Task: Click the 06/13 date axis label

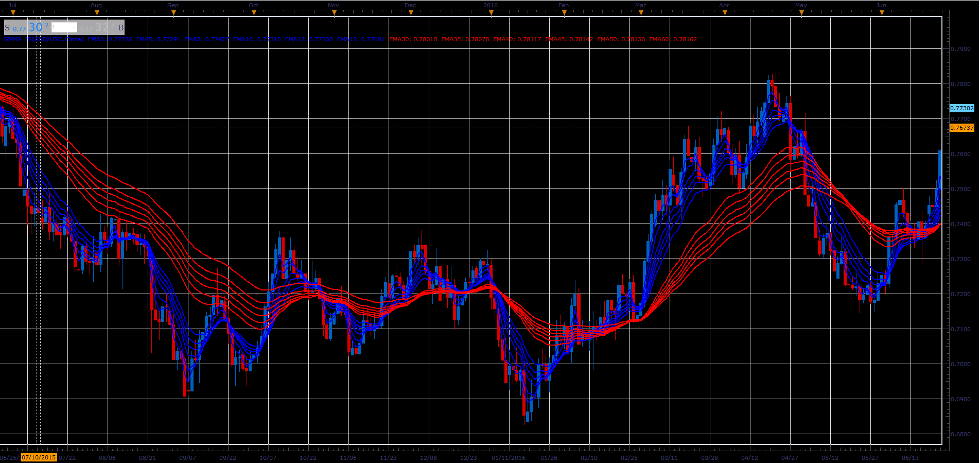Action: [x=910, y=458]
